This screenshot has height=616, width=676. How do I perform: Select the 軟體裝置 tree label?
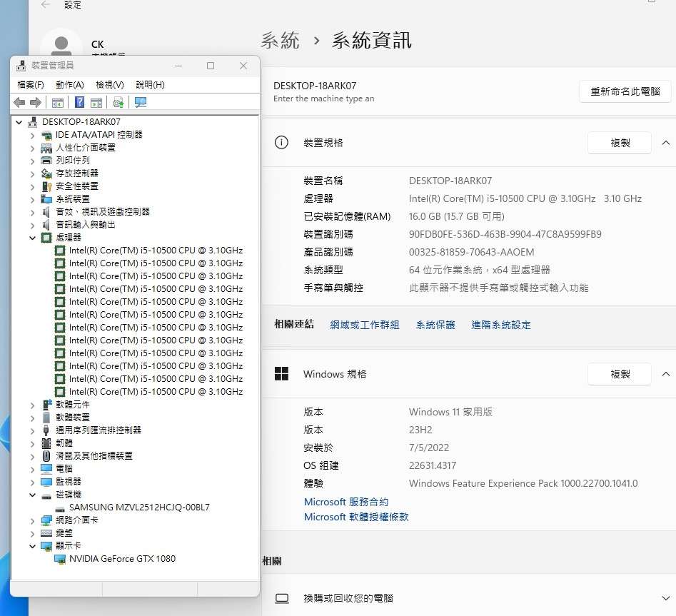72,418
